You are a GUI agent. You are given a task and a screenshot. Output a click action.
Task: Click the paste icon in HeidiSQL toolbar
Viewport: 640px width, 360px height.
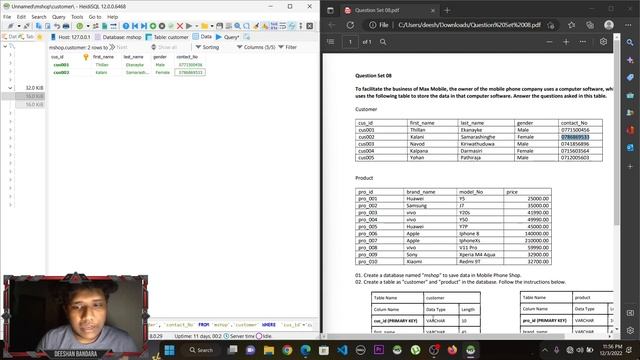tap(48, 26)
